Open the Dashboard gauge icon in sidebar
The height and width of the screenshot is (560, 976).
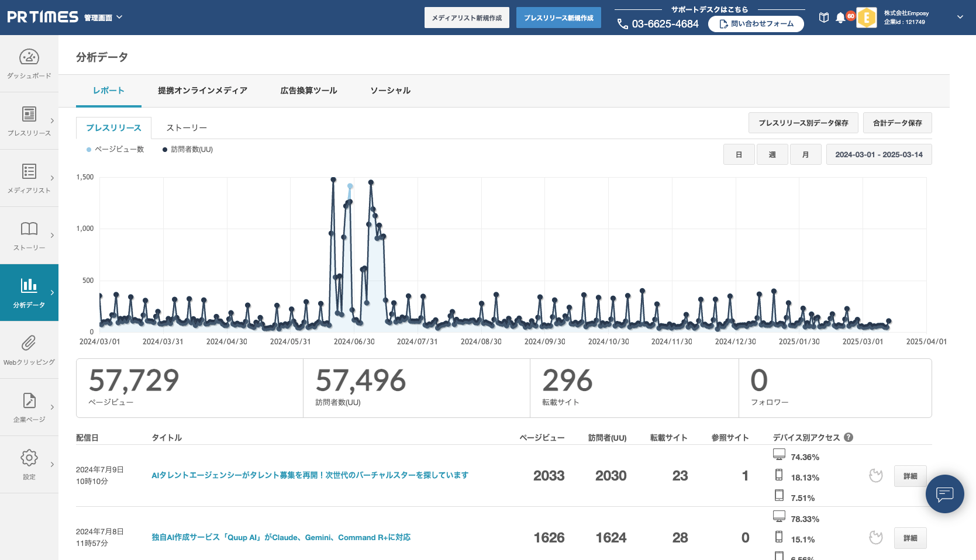(x=29, y=57)
